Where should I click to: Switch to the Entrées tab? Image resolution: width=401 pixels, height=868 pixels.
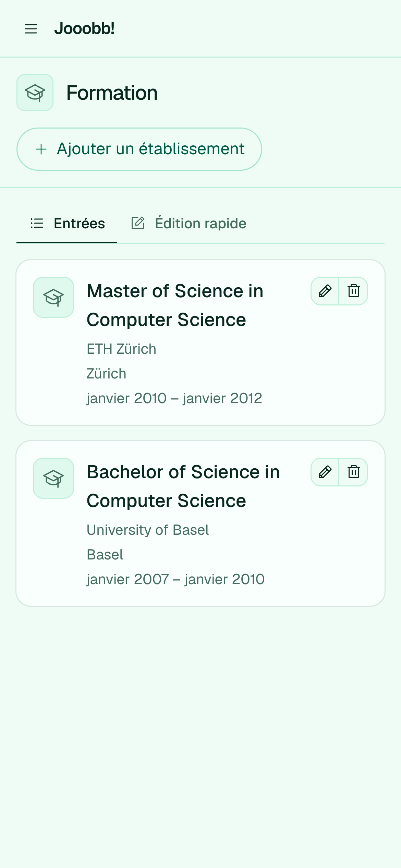click(x=67, y=224)
